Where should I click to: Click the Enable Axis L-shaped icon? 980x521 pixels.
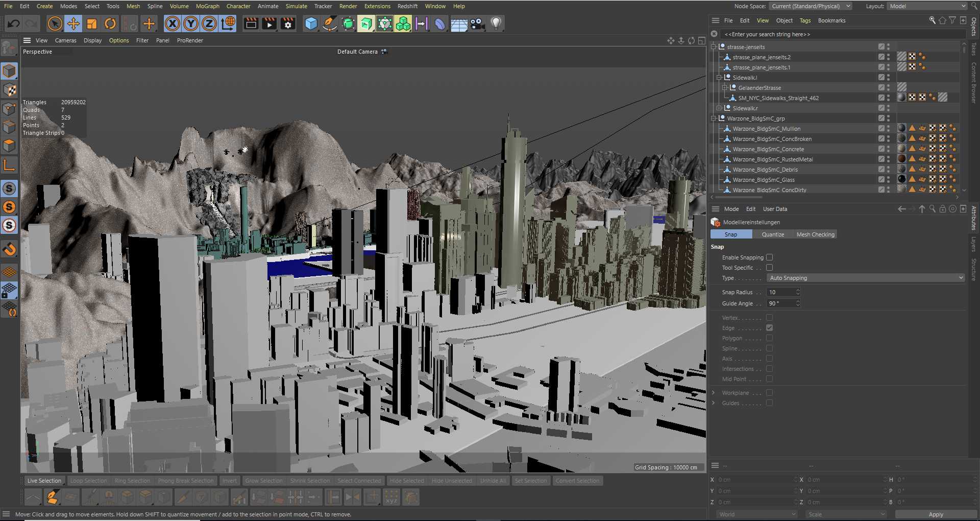pyautogui.click(x=9, y=164)
